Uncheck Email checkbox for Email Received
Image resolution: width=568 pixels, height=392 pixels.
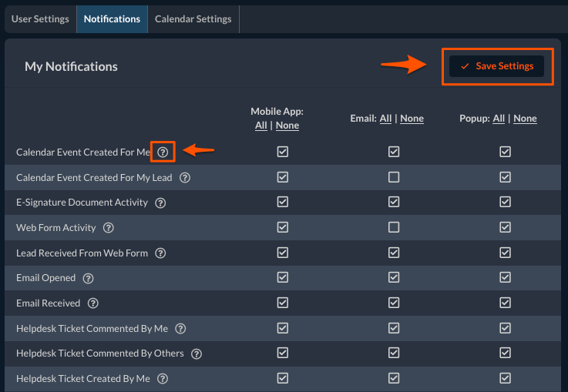click(x=394, y=303)
